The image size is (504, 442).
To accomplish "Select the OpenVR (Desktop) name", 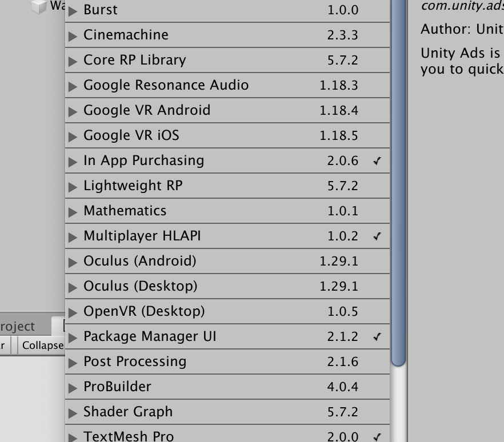I will point(144,311).
